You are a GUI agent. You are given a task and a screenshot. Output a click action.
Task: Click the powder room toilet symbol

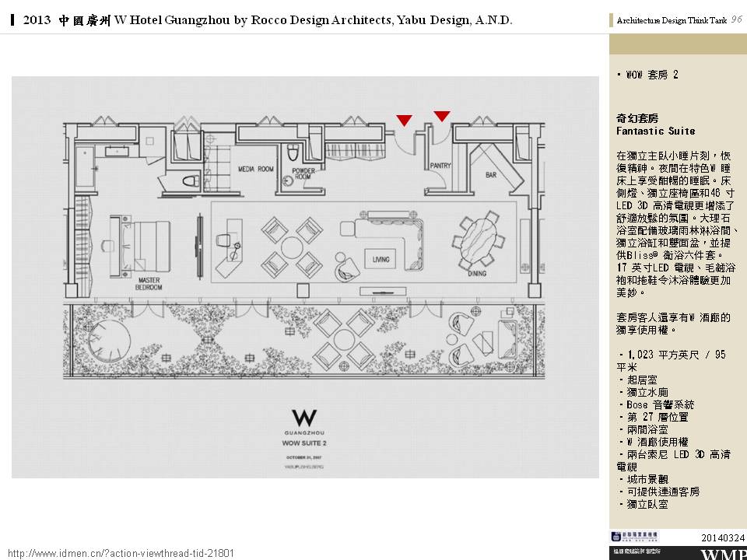pyautogui.click(x=294, y=152)
